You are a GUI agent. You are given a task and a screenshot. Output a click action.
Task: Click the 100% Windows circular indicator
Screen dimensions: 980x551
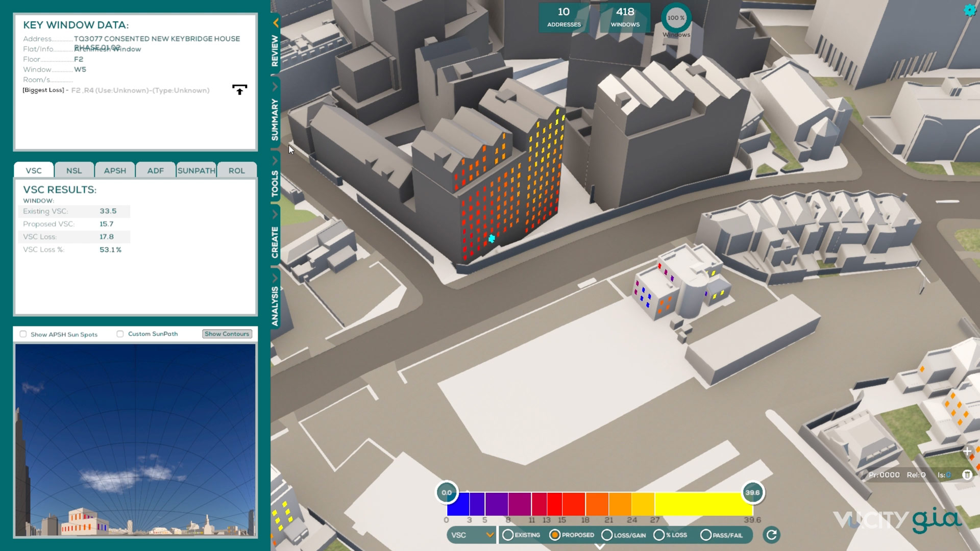point(676,18)
